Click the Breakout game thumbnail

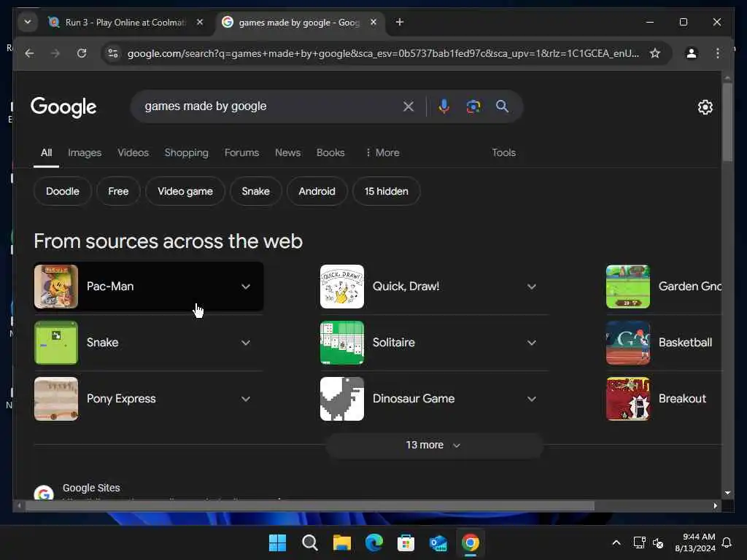(628, 399)
